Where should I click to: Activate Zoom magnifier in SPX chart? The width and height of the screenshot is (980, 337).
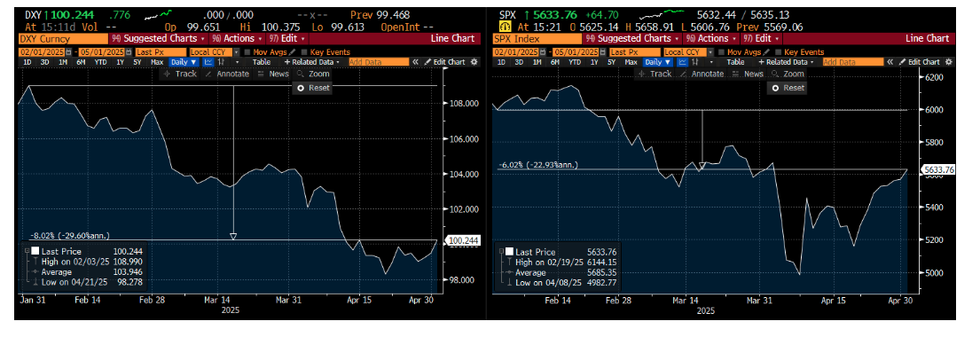pos(787,74)
